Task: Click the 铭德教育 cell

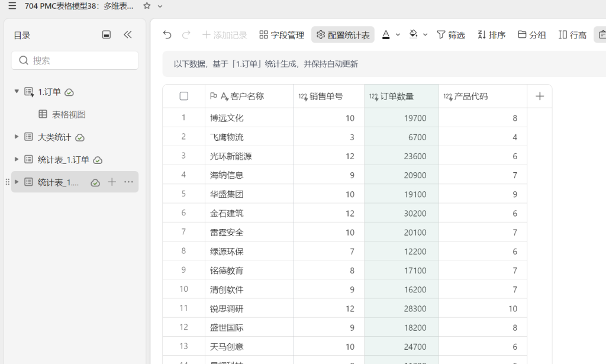Action: tap(249, 270)
